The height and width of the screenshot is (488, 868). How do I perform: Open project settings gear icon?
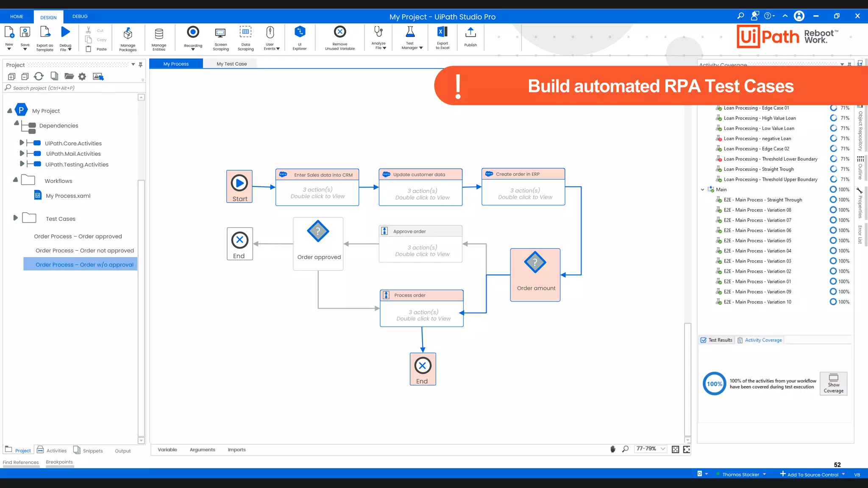[82, 77]
